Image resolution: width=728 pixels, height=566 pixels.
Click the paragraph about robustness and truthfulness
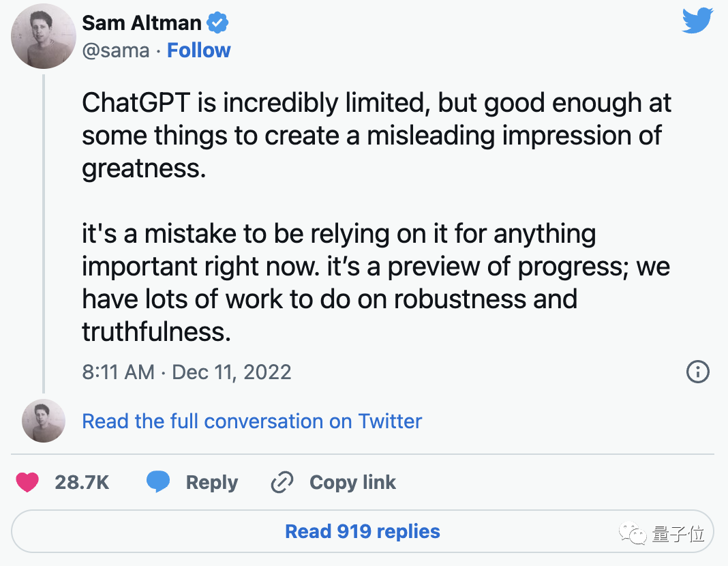coord(376,282)
